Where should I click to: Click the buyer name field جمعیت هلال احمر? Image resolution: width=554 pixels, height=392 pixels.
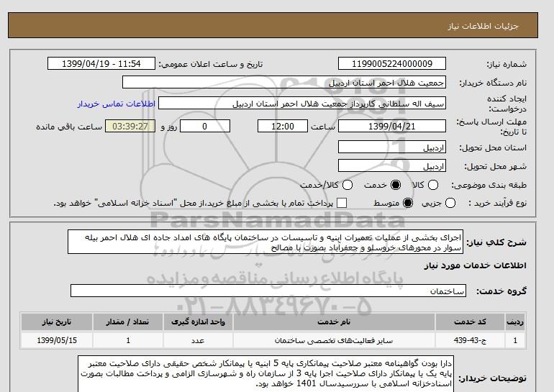tap(284, 82)
